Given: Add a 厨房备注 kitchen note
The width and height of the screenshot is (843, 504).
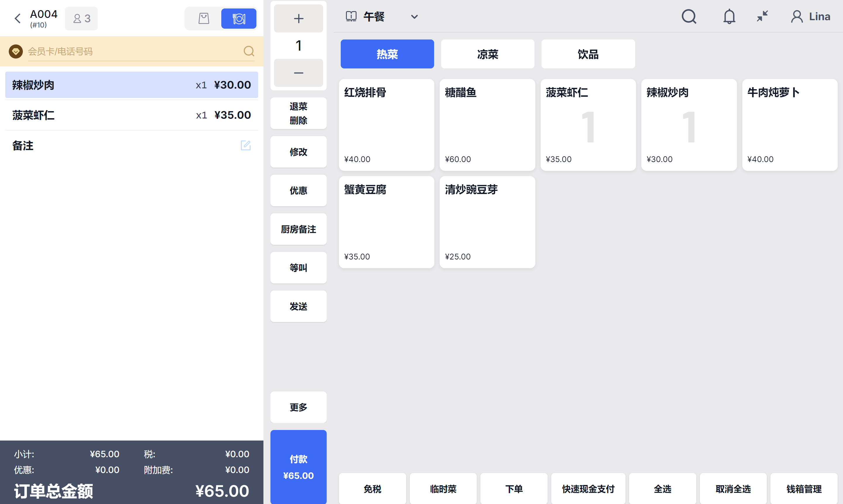Looking at the screenshot, I should 298,229.
